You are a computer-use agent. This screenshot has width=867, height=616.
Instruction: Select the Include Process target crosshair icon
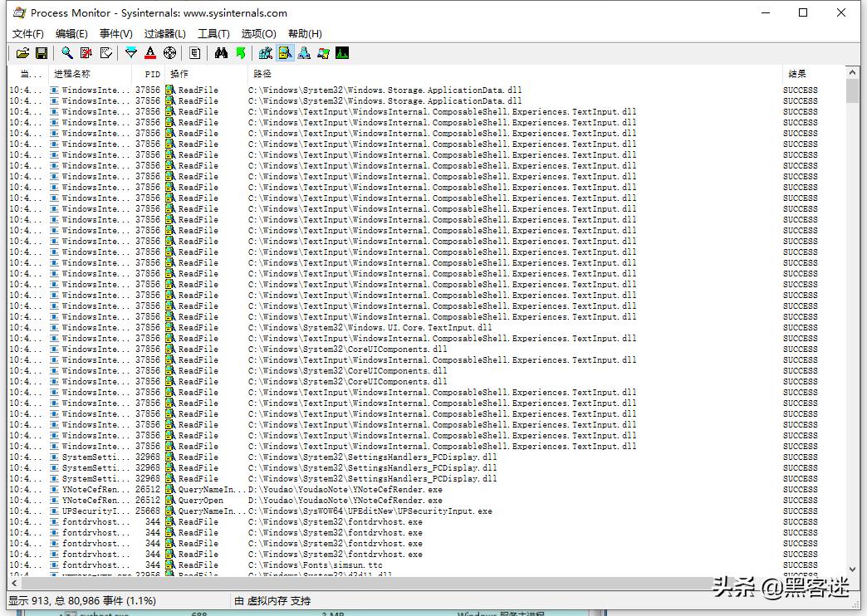point(169,53)
